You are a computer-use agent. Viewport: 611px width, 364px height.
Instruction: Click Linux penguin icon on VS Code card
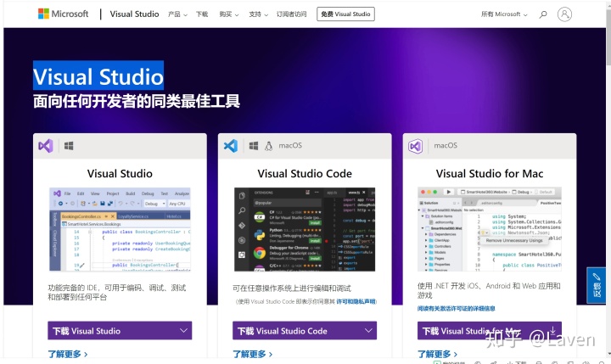268,146
